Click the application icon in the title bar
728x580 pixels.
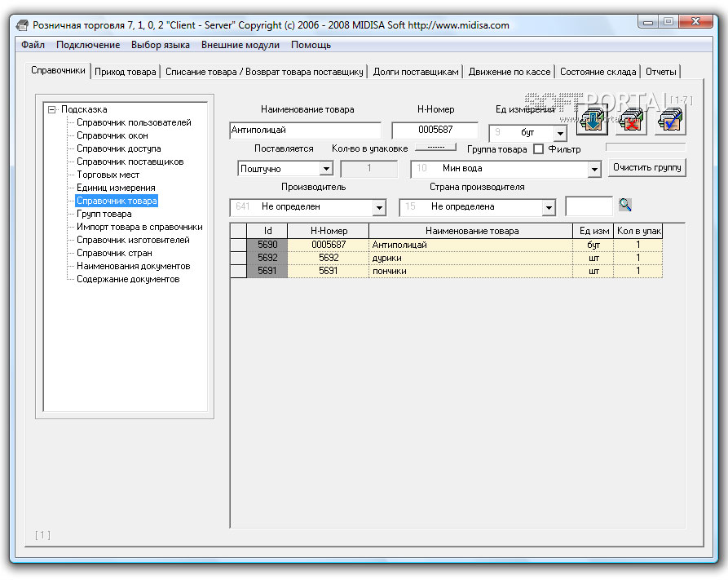pos(22,24)
